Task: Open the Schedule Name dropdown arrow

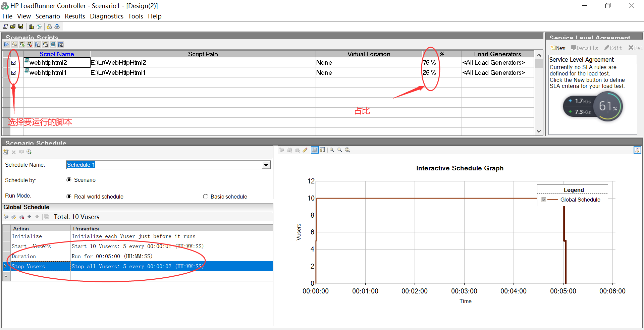Action: tap(266, 165)
